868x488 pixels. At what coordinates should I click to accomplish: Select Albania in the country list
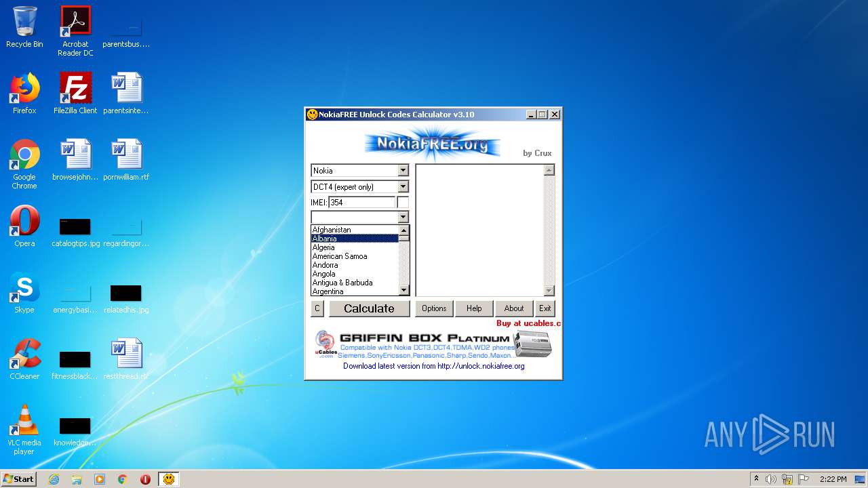(x=355, y=239)
